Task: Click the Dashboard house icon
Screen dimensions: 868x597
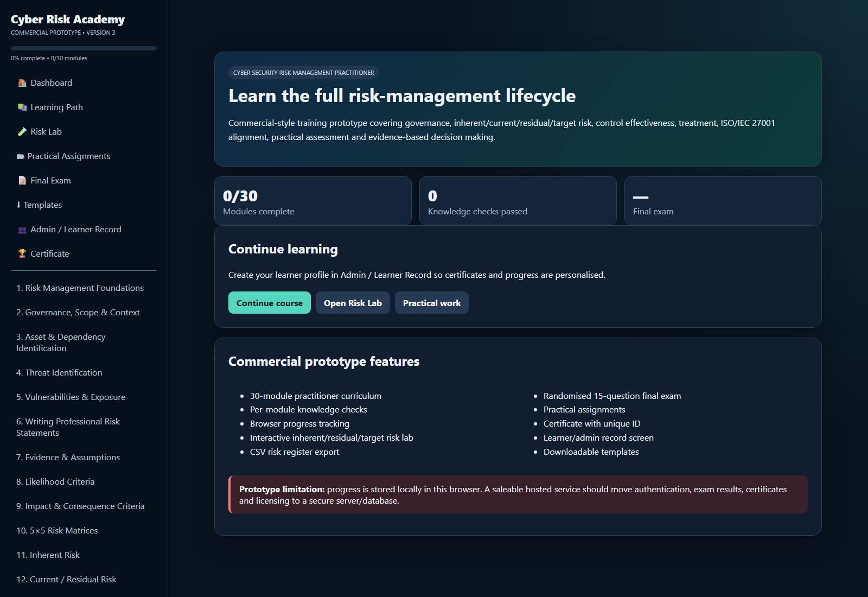Action: [x=22, y=82]
